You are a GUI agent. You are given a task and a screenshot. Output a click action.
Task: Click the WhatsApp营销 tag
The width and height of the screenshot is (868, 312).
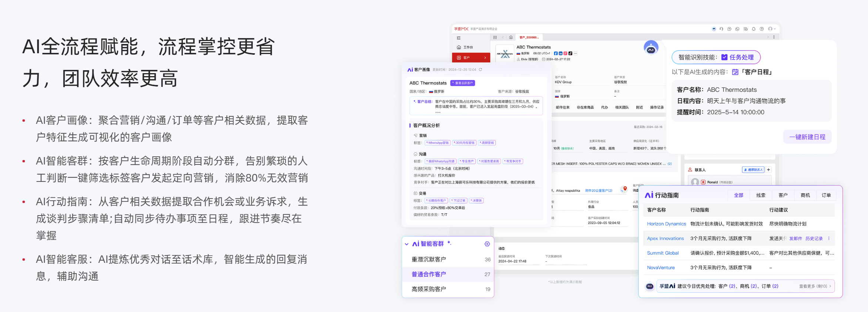[437, 143]
